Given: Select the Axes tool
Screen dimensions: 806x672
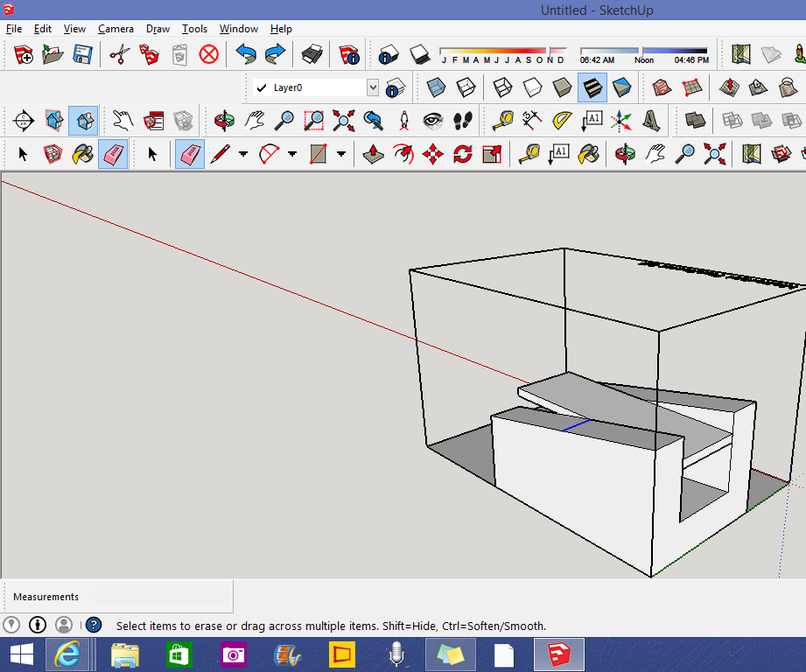Looking at the screenshot, I should pos(620,120).
